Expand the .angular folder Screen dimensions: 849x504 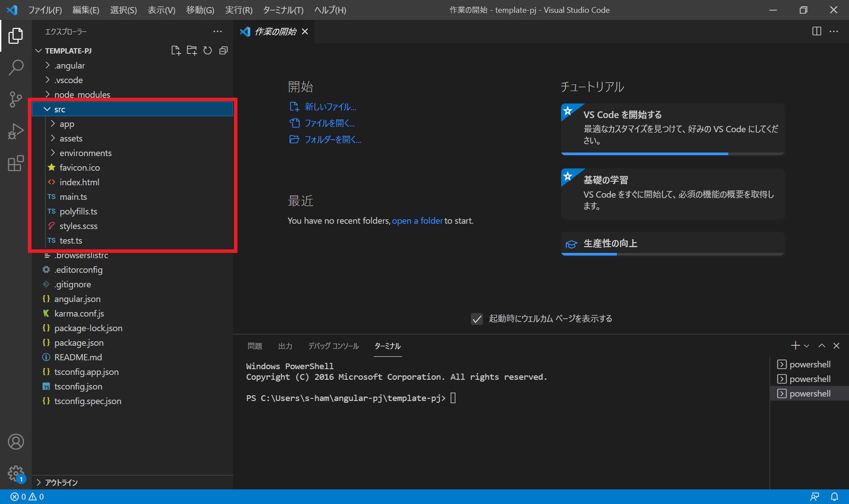tap(69, 65)
